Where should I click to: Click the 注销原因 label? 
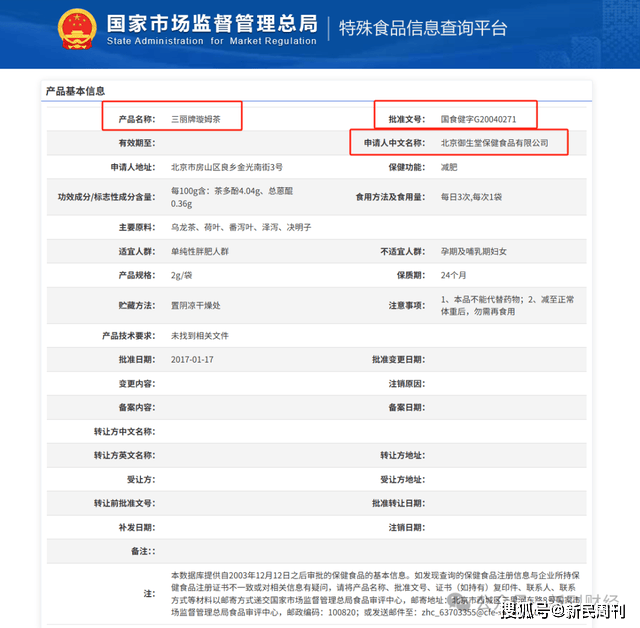407,384
